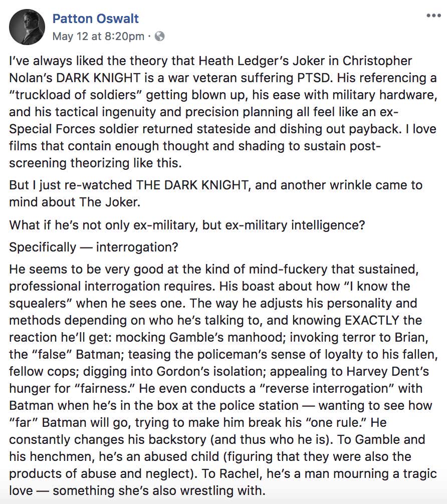Open the May 12 at 8:20pm timestamp
Screen dimensions: 447x504
98,36
